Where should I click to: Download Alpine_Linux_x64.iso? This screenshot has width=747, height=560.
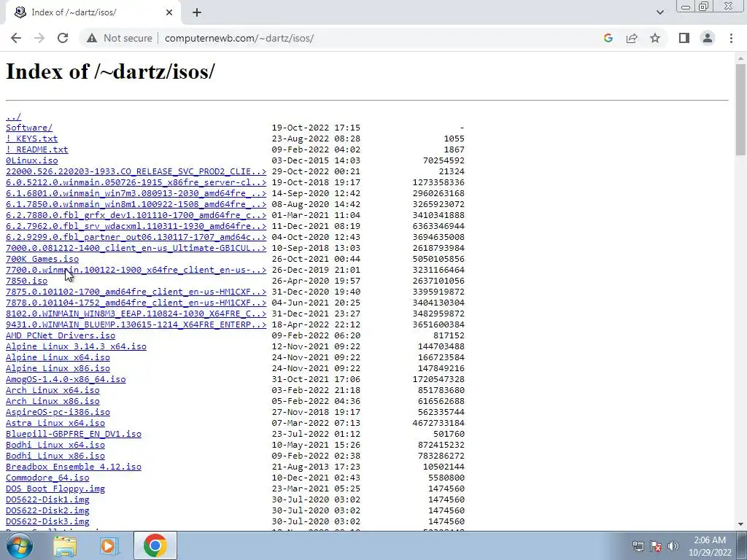click(x=58, y=357)
